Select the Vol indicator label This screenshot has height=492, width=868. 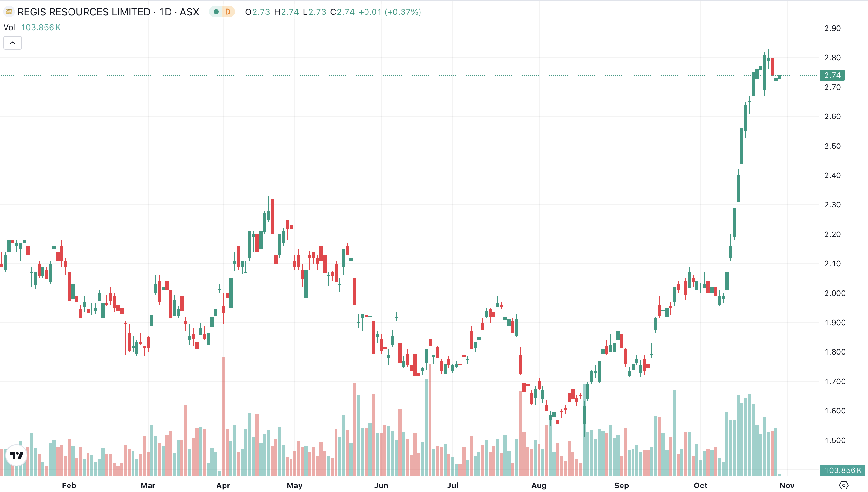tap(9, 27)
